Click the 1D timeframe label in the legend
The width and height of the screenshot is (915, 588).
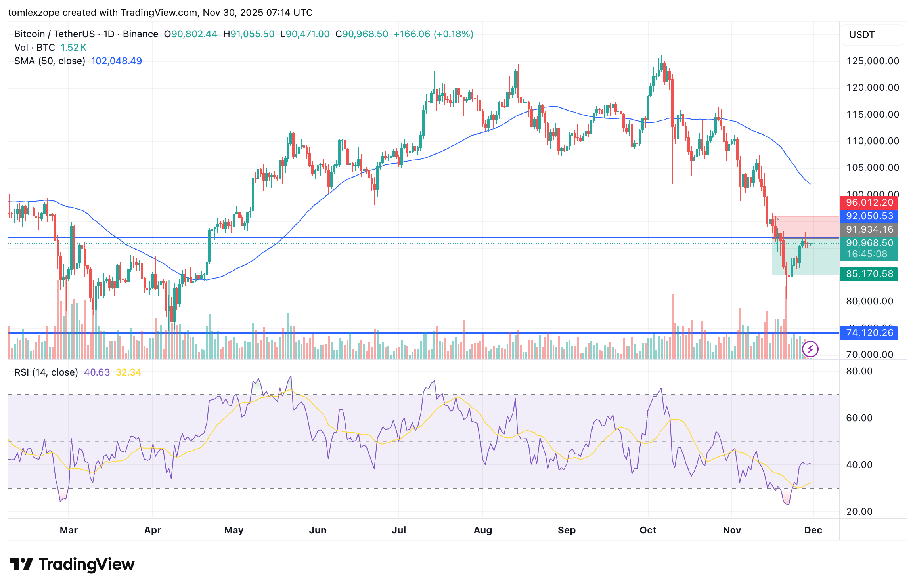(109, 34)
